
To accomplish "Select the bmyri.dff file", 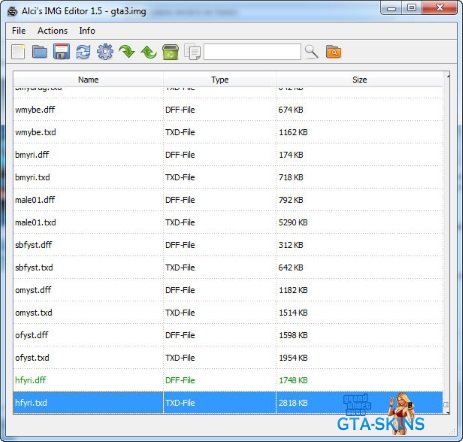I will pos(228,155).
